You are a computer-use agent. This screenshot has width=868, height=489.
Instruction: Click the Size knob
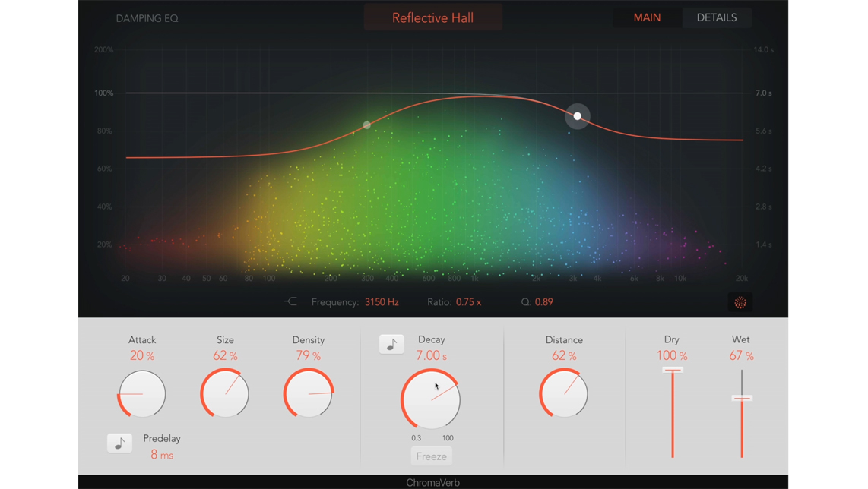(225, 394)
